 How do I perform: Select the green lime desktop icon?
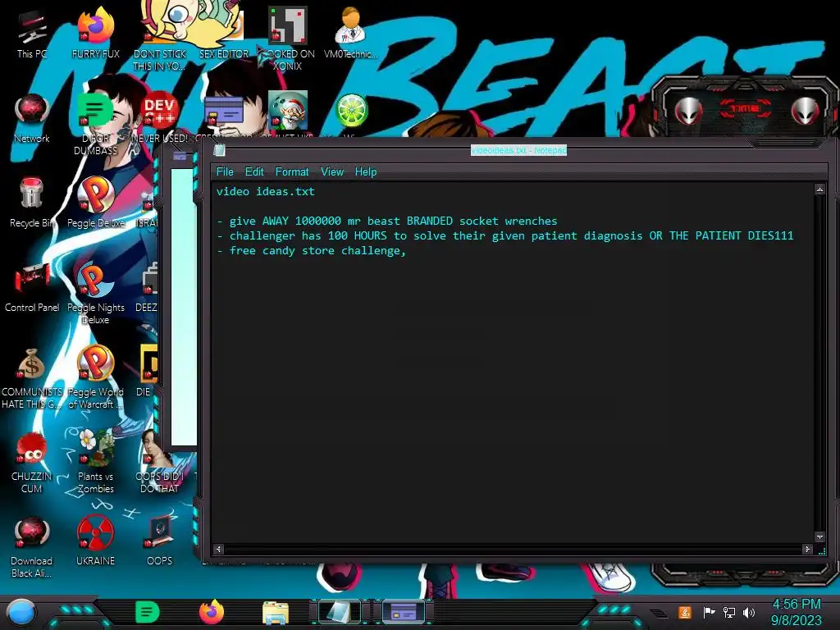pyautogui.click(x=351, y=111)
